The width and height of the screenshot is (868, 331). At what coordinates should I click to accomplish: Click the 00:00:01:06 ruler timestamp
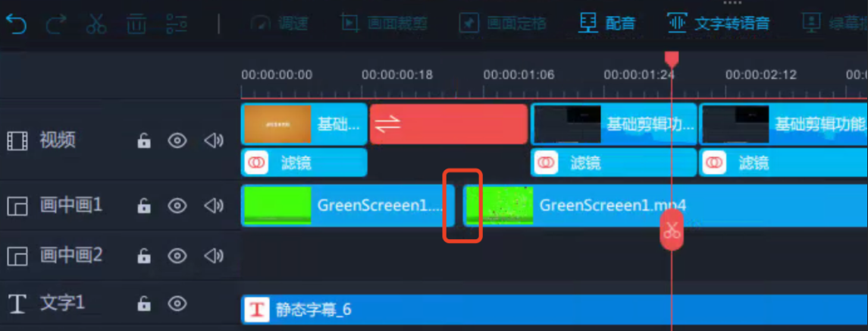[x=519, y=75]
